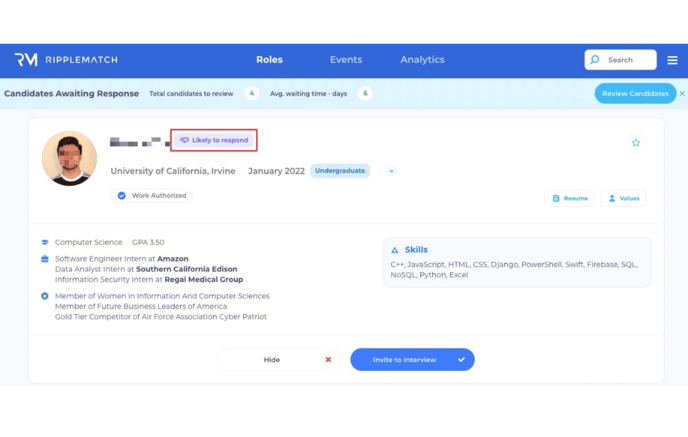Image resolution: width=688 pixels, height=437 pixels.
Task: Expand the small badge beside Undergraduate
Action: 391,171
